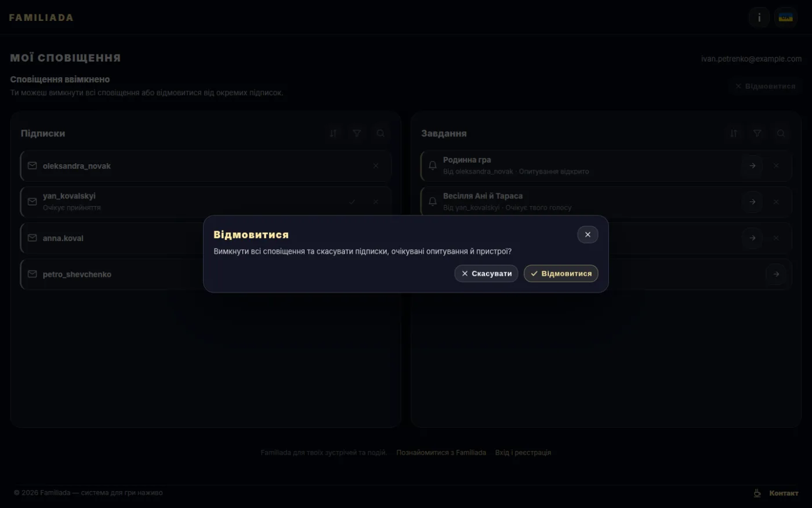The height and width of the screenshot is (508, 812).
Task: Accept yan_kovalskyi's pending subscription checkmark
Action: 352,202
